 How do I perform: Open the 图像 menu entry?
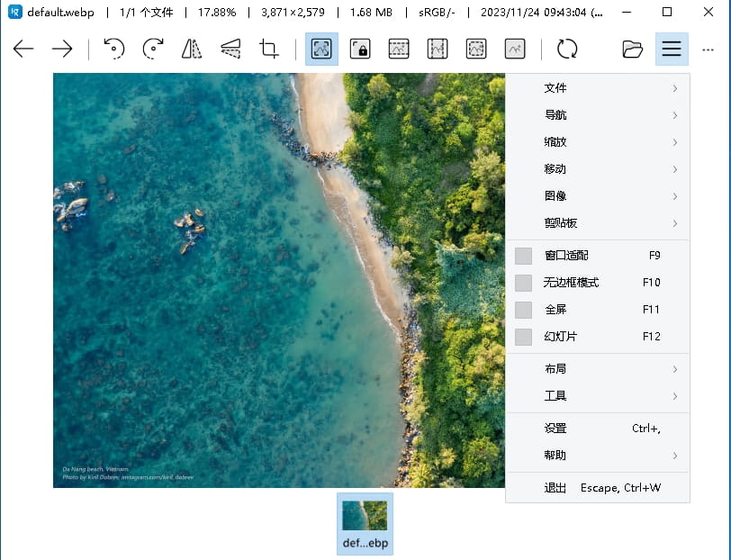597,196
